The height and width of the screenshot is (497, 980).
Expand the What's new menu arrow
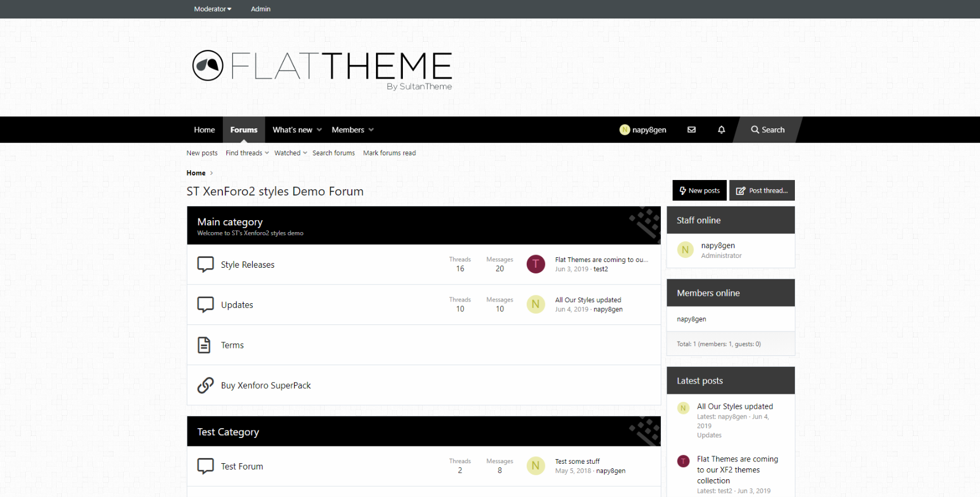[x=319, y=130]
